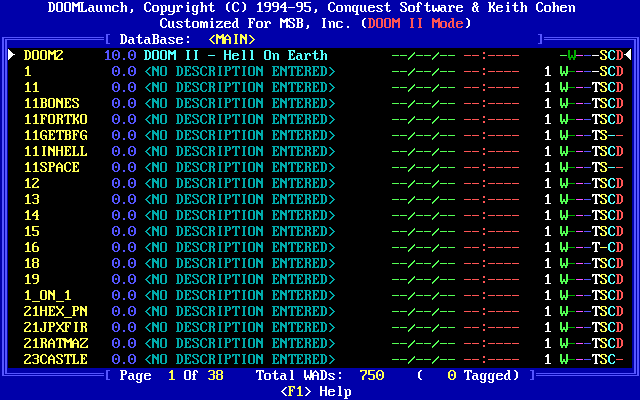The image size is (640, 400).
Task: Click the time field of 21RATMAZ
Action: click(492, 343)
